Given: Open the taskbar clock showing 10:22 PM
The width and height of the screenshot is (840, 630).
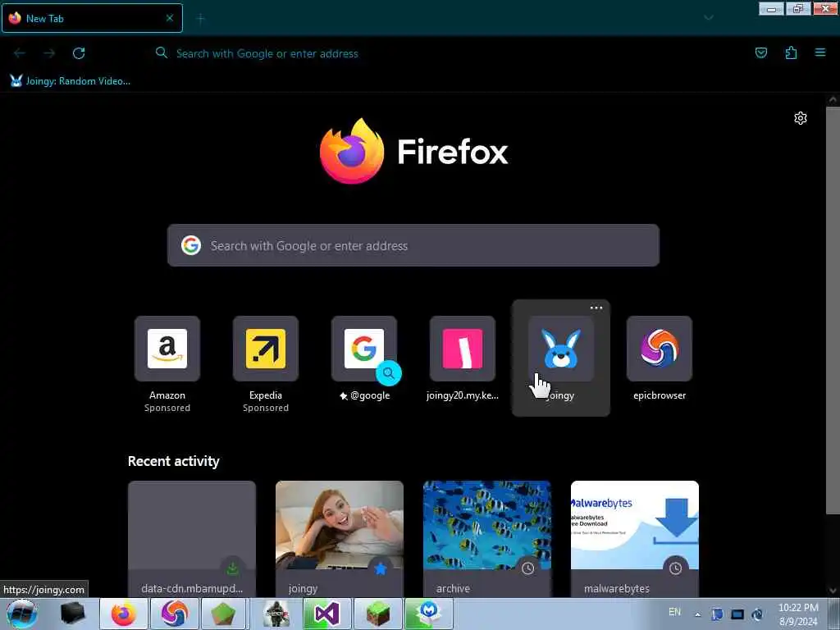Looking at the screenshot, I should click(x=798, y=614).
